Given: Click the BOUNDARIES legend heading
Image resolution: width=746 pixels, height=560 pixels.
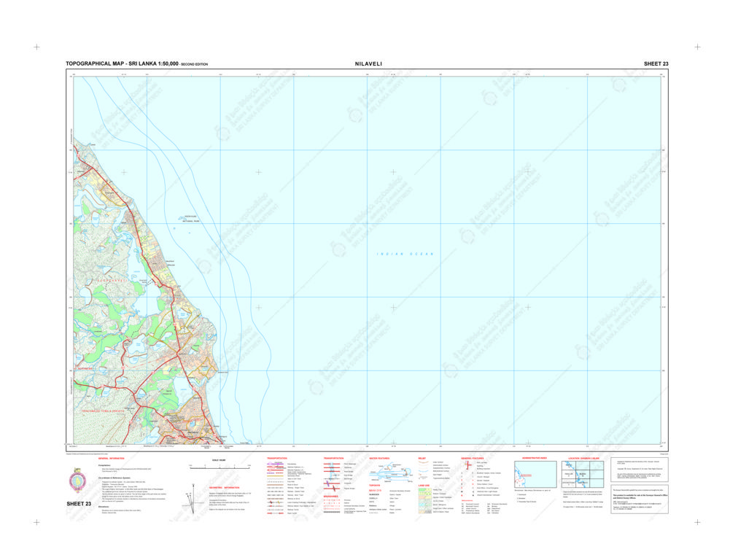Looking at the screenshot, I should click(x=330, y=497).
